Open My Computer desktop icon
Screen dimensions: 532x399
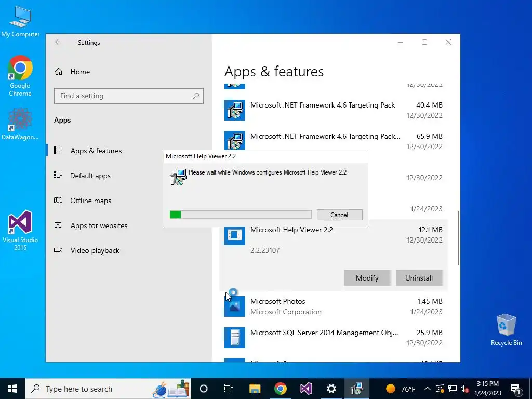[20, 21]
